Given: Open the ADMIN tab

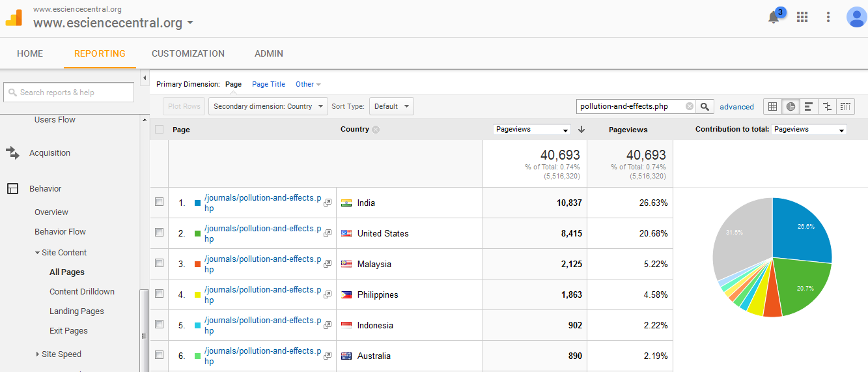Looking at the screenshot, I should point(269,53).
